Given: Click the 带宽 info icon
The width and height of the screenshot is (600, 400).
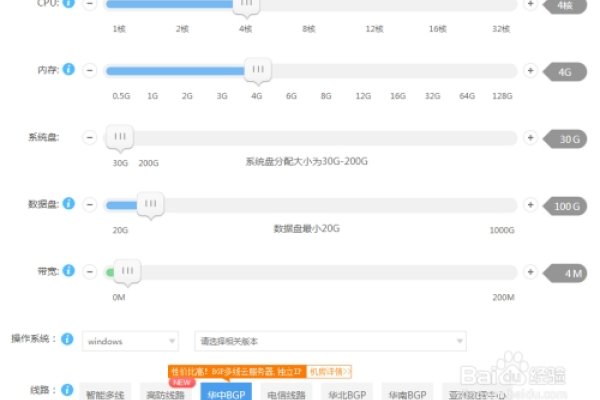Looking at the screenshot, I should [x=68, y=271].
